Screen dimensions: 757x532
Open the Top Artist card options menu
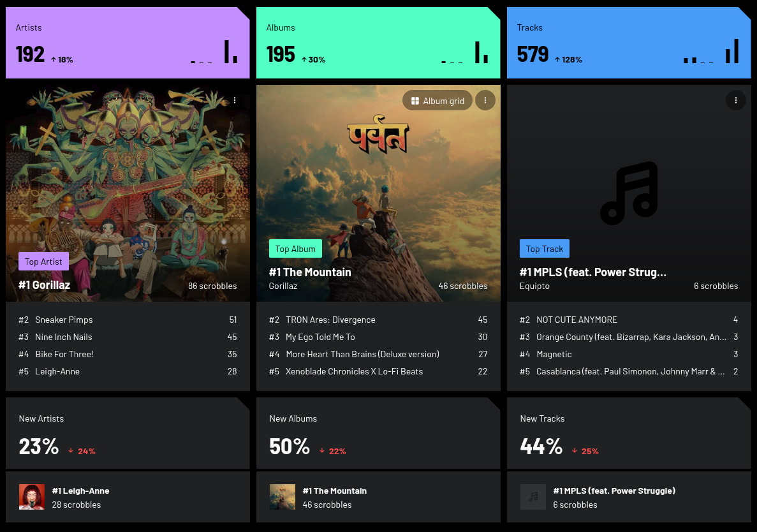click(235, 100)
